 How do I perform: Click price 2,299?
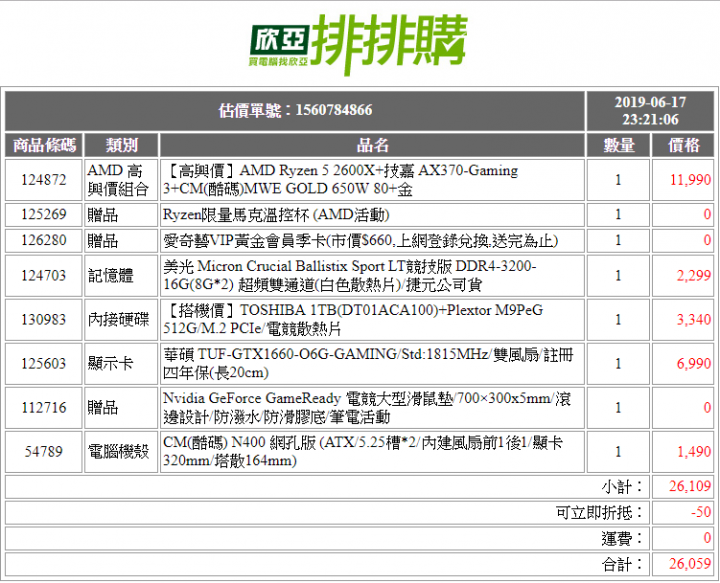click(694, 275)
